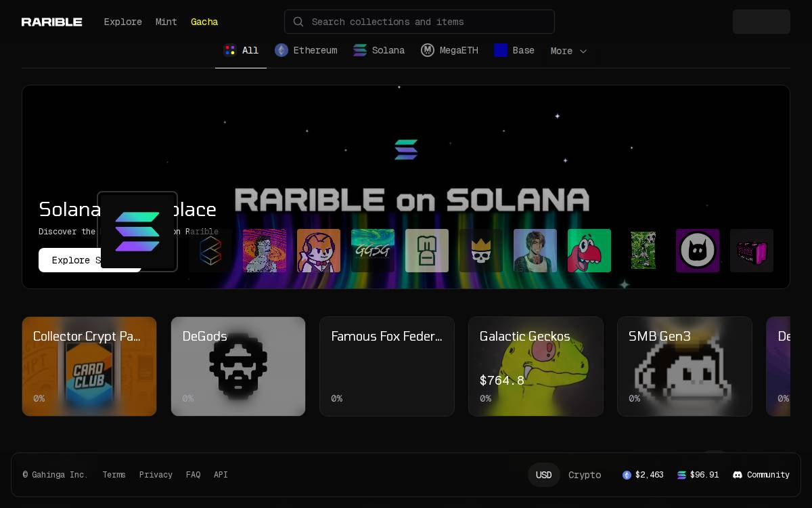
Task: Focus the search collections and items field
Action: click(420, 22)
